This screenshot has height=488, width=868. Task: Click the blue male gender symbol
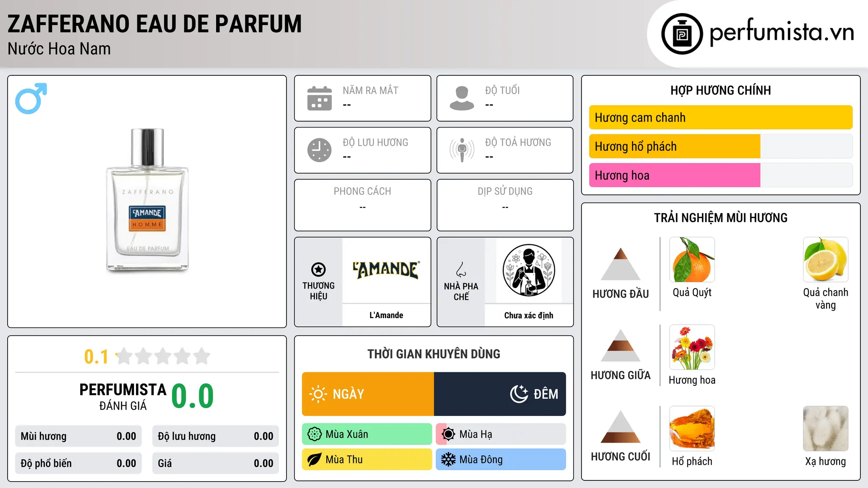pos(31,98)
